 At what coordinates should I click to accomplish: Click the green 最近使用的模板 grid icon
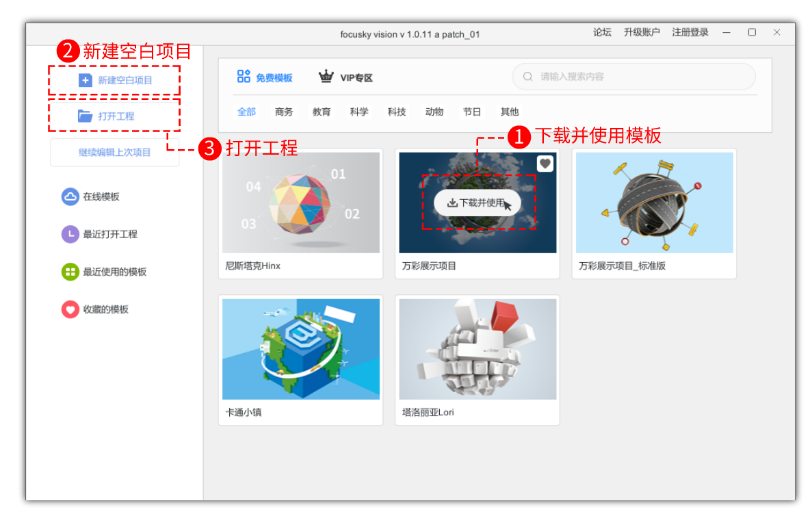70,272
